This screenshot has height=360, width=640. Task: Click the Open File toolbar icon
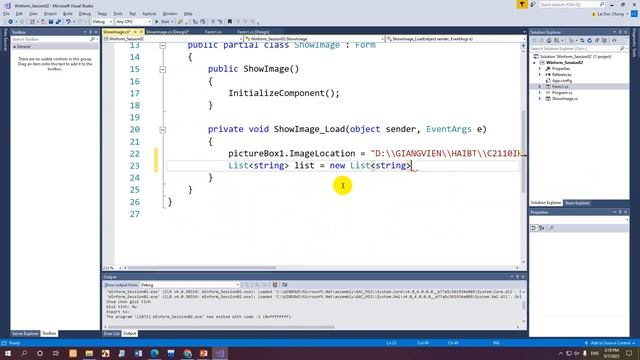click(x=43, y=22)
